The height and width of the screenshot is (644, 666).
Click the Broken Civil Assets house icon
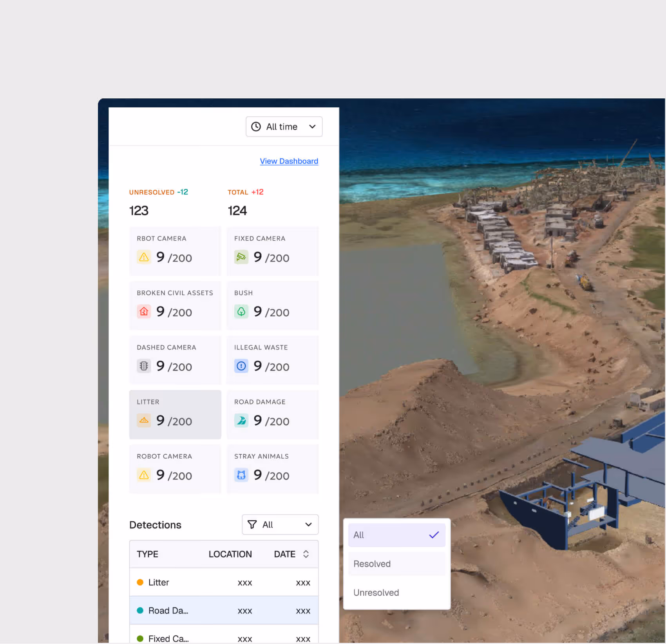click(144, 312)
